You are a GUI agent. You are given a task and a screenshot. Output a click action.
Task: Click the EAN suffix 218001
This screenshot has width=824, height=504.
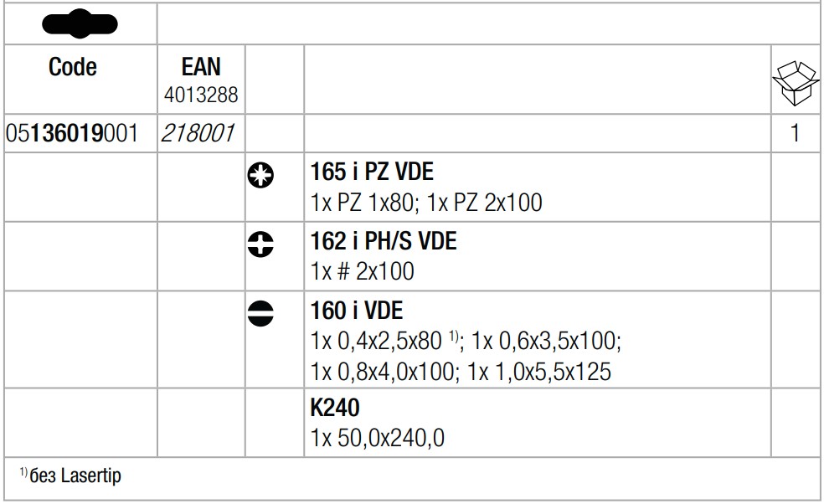(x=198, y=133)
